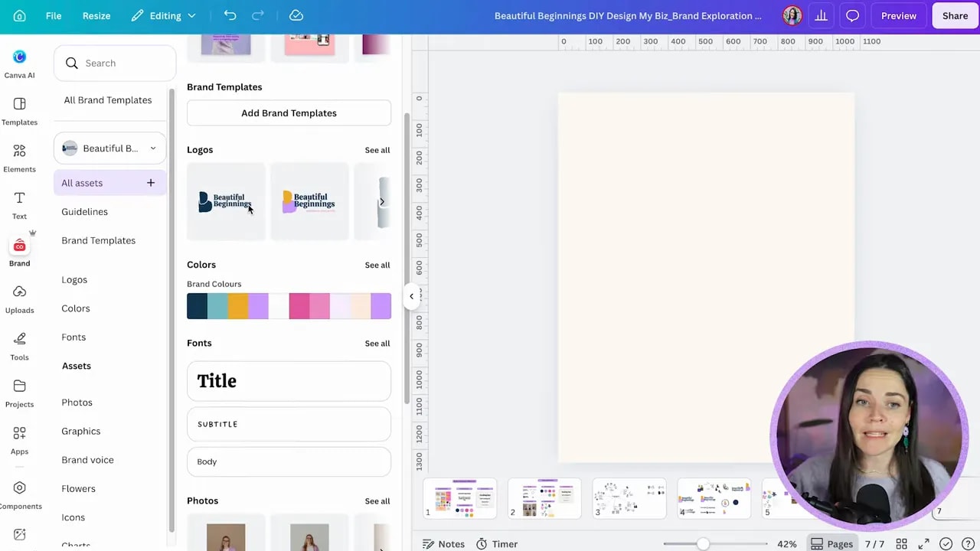Open grid view of all pages
Viewport: 980px width, 551px height.
[x=902, y=544]
